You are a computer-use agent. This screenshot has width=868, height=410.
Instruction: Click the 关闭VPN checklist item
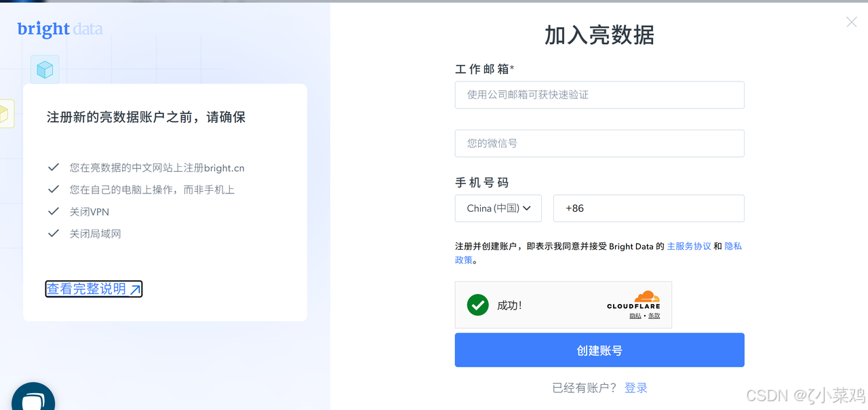(90, 212)
